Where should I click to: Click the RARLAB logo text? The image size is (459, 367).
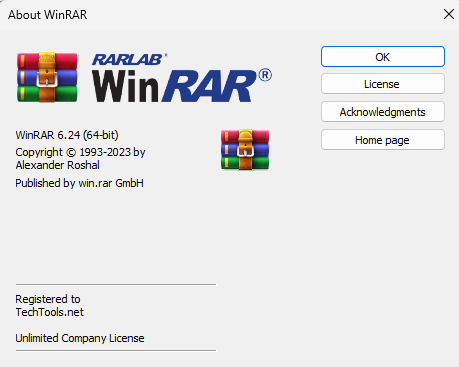tap(130, 60)
